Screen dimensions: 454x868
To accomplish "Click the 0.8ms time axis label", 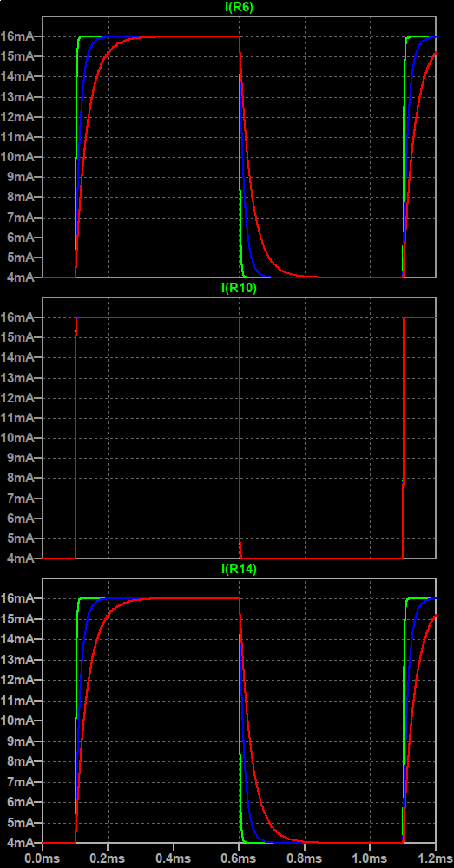I will [x=305, y=857].
